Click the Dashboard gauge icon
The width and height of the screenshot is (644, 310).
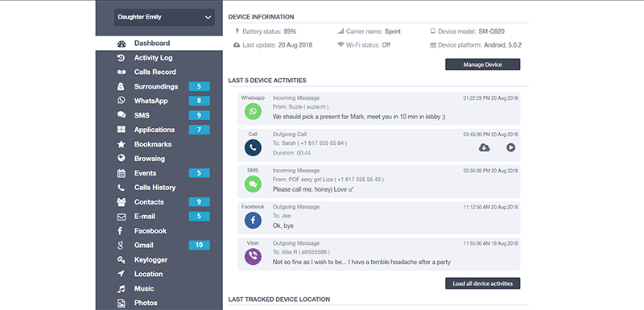(122, 43)
